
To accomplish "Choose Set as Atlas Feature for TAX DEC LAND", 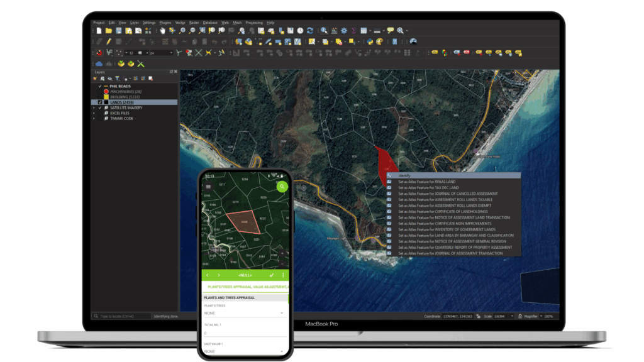I will tap(428, 187).
